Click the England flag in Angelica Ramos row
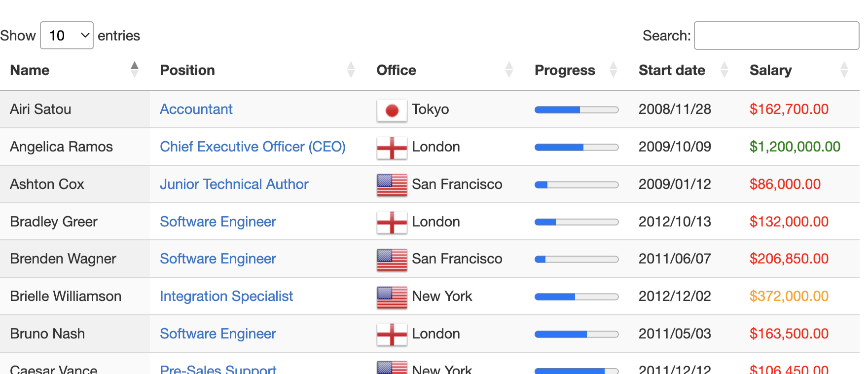The width and height of the screenshot is (868, 374). tap(392, 148)
